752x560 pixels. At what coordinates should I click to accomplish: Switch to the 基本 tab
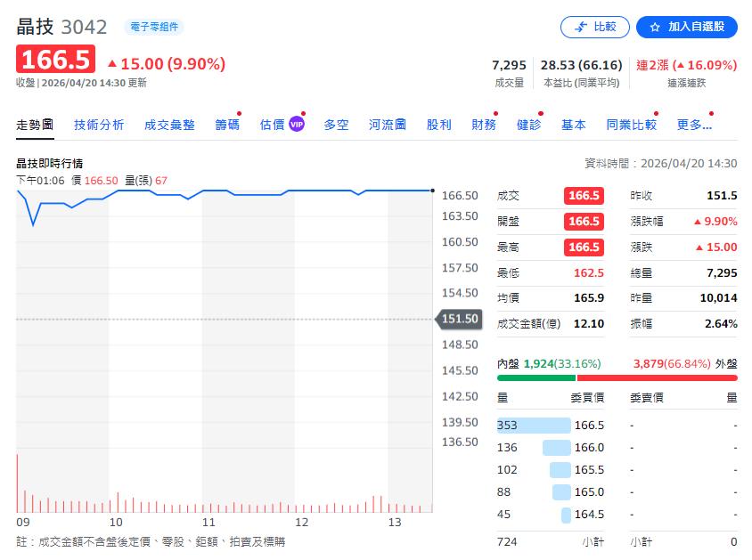point(574,125)
